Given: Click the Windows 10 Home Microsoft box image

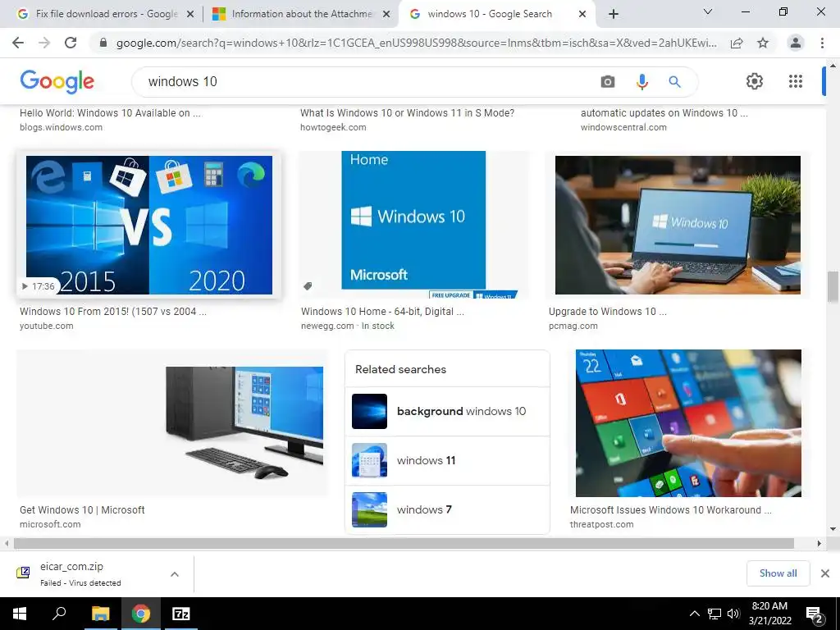Looking at the screenshot, I should [413, 220].
